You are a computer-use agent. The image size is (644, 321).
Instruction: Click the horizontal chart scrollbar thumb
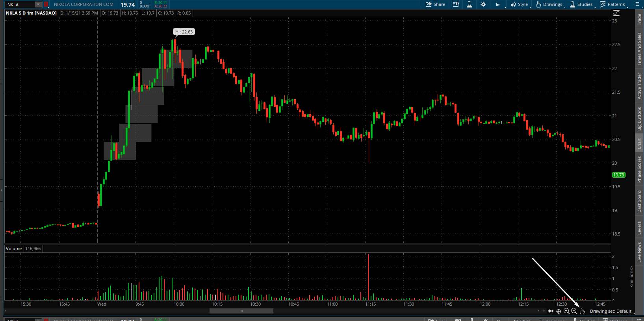tap(241, 311)
